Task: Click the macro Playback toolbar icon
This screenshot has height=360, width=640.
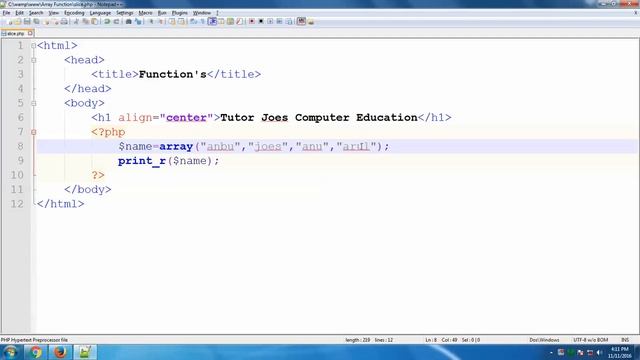Action: click(x=270, y=21)
